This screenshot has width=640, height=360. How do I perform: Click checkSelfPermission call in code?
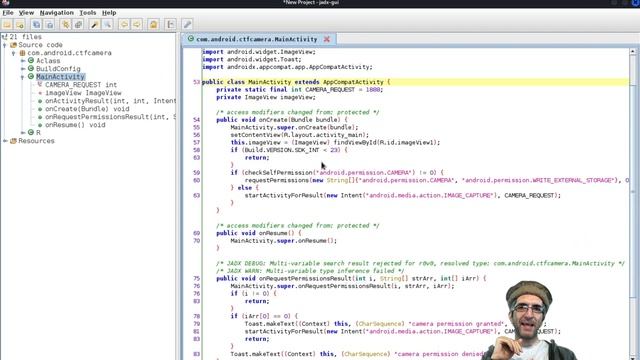coord(278,173)
